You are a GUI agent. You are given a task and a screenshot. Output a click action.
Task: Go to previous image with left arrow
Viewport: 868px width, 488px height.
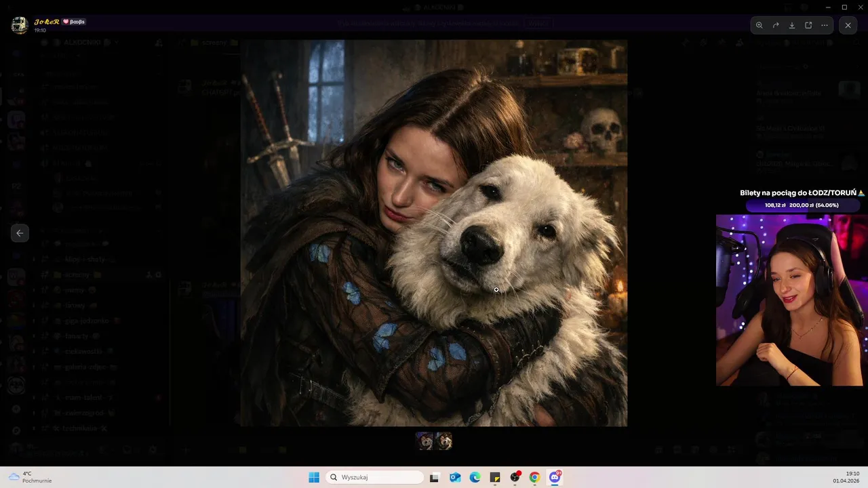[20, 233]
